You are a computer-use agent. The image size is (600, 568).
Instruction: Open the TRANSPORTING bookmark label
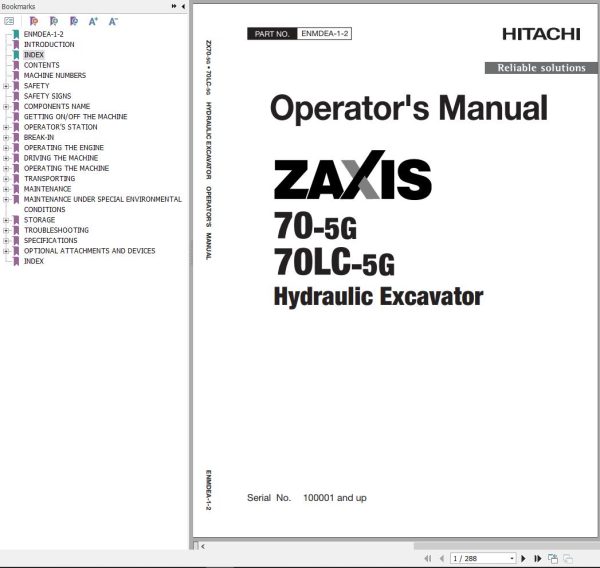point(49,179)
